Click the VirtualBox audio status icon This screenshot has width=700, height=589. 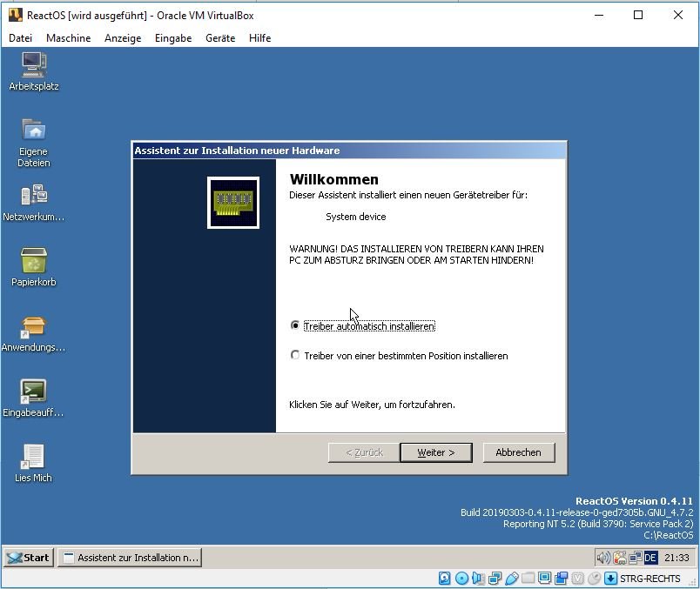point(478,579)
